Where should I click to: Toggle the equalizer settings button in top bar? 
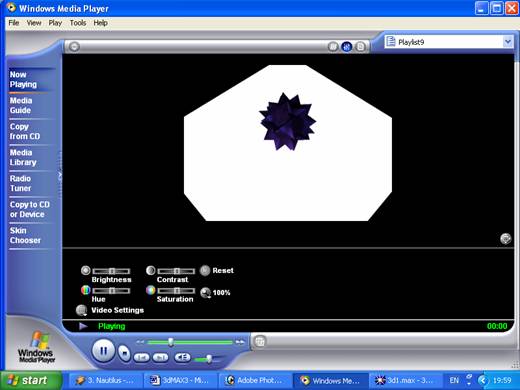[x=347, y=47]
